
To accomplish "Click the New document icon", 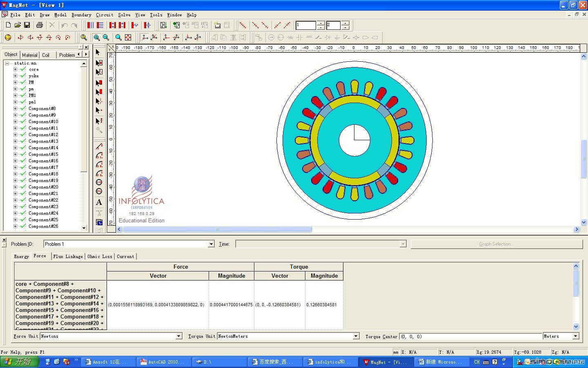I will coord(8,25).
